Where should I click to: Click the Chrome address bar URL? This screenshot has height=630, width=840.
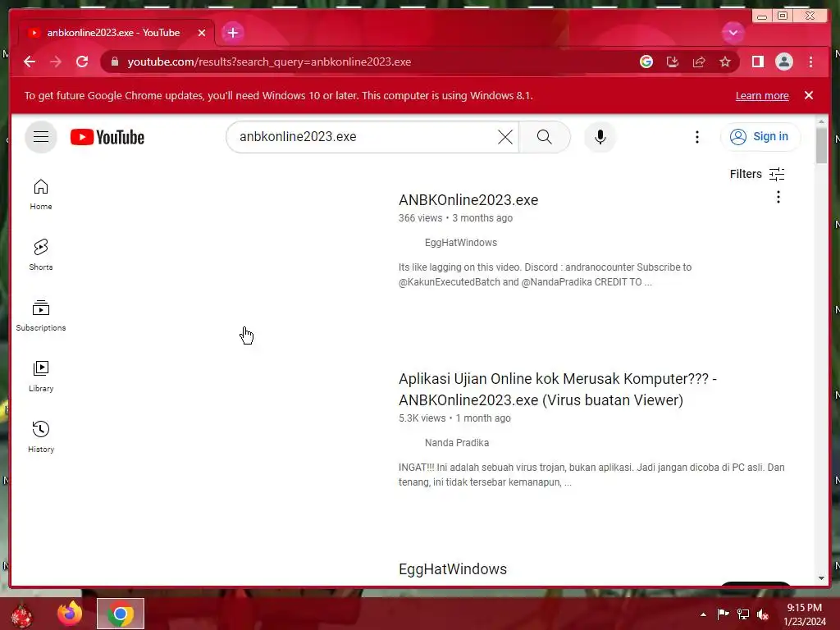tap(269, 62)
